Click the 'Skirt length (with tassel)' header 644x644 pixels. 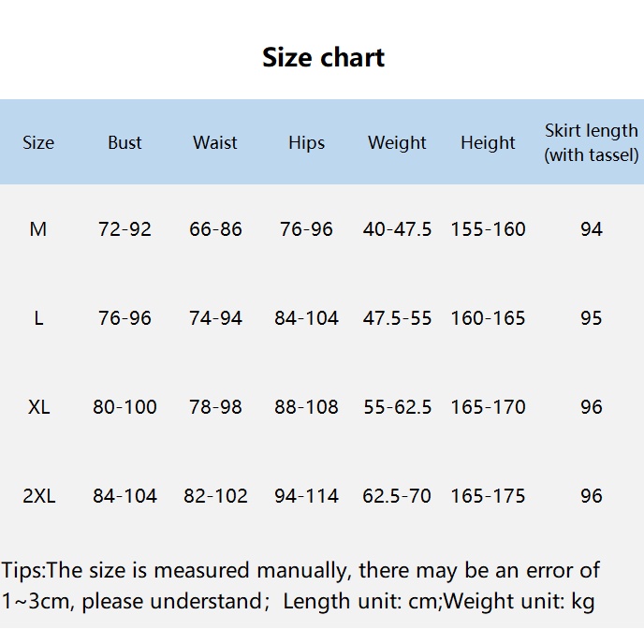click(592, 142)
